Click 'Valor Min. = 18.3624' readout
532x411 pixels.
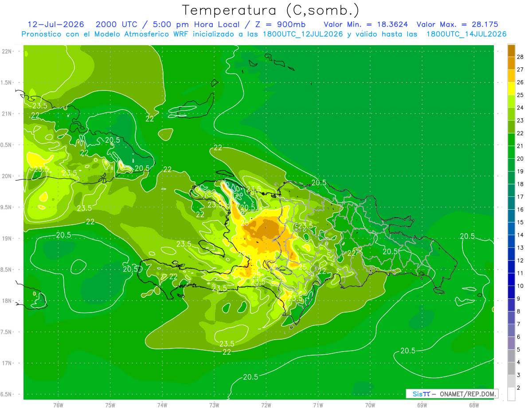[366, 24]
